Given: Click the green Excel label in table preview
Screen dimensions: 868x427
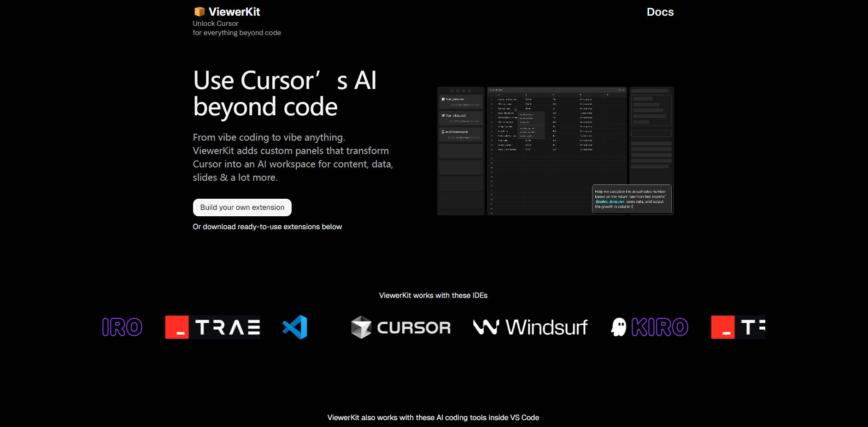Looking at the screenshot, I should [622, 89].
